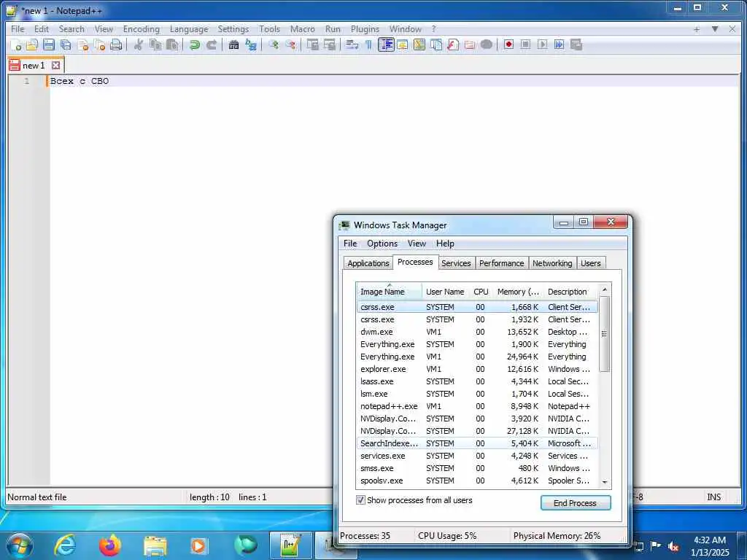Click the Paste toolbar icon
The image size is (747, 560).
pyautogui.click(x=172, y=44)
